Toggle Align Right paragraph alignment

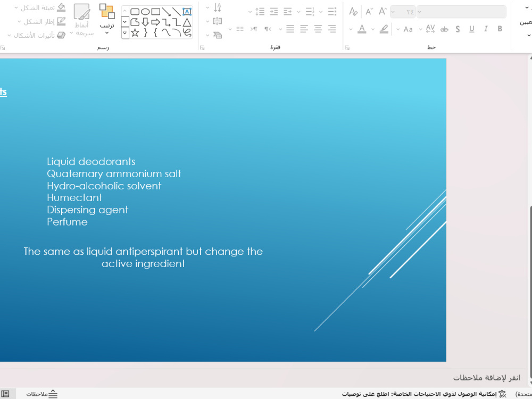tap(332, 29)
